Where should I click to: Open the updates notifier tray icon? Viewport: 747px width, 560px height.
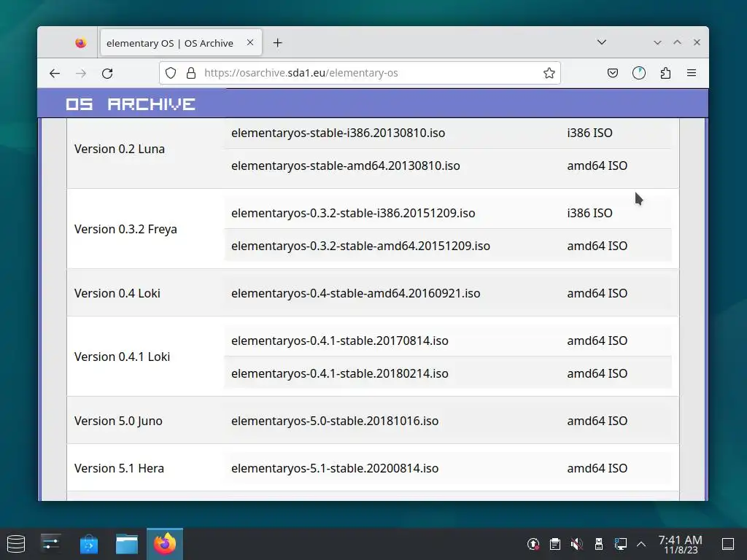pos(533,544)
